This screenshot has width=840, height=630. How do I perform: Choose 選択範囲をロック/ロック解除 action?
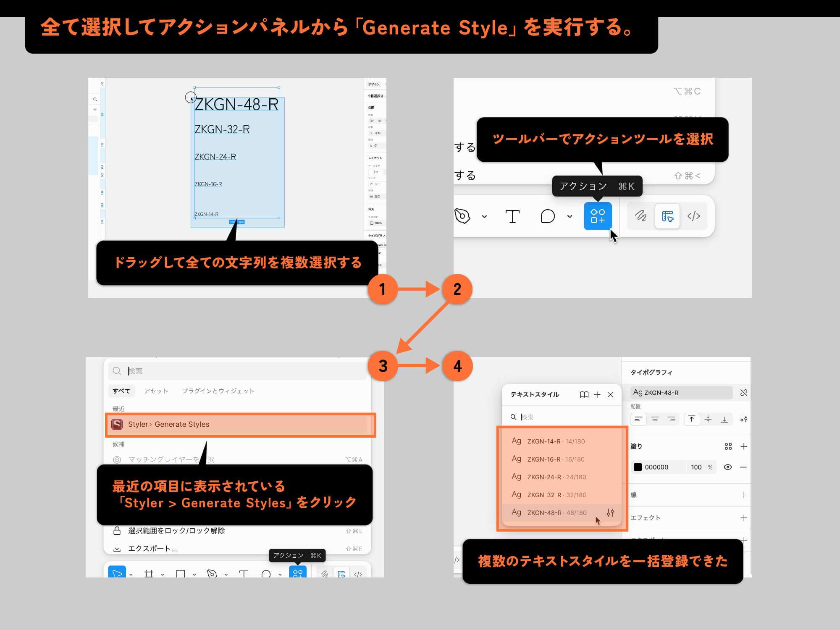click(237, 531)
